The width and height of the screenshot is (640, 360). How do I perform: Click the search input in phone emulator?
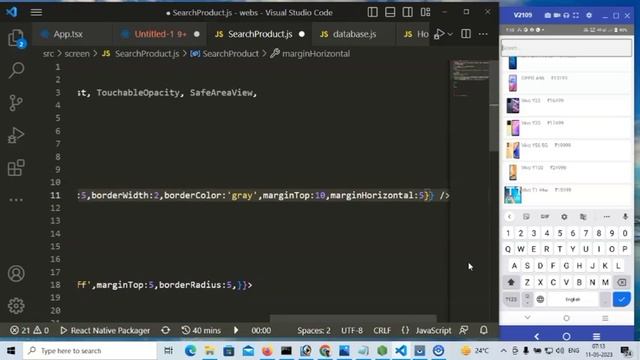[566, 47]
